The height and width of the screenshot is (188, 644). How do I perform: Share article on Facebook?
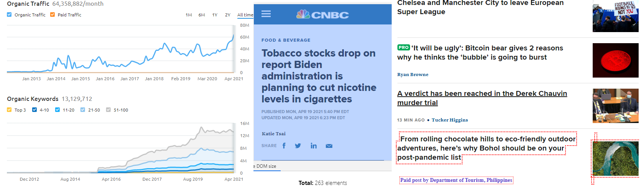click(284, 146)
